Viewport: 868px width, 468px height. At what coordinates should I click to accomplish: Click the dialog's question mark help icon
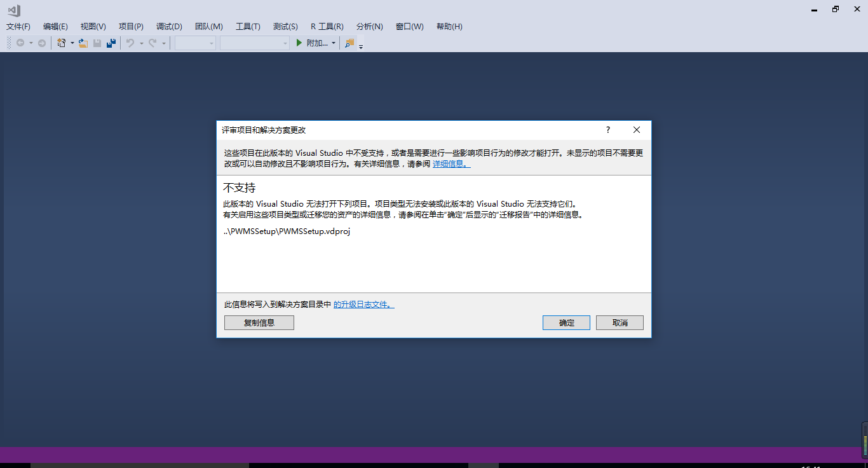[607, 130]
